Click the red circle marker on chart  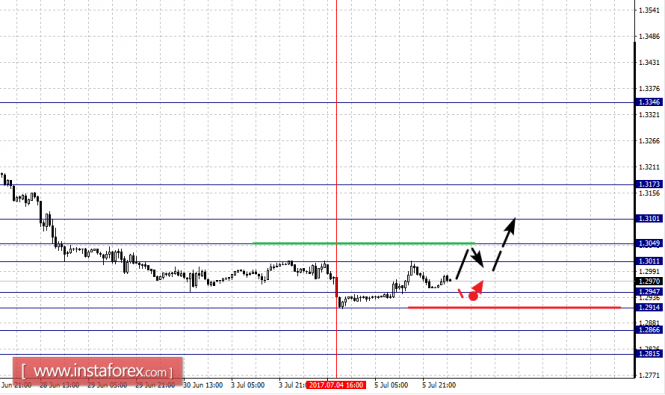pyautogui.click(x=473, y=296)
